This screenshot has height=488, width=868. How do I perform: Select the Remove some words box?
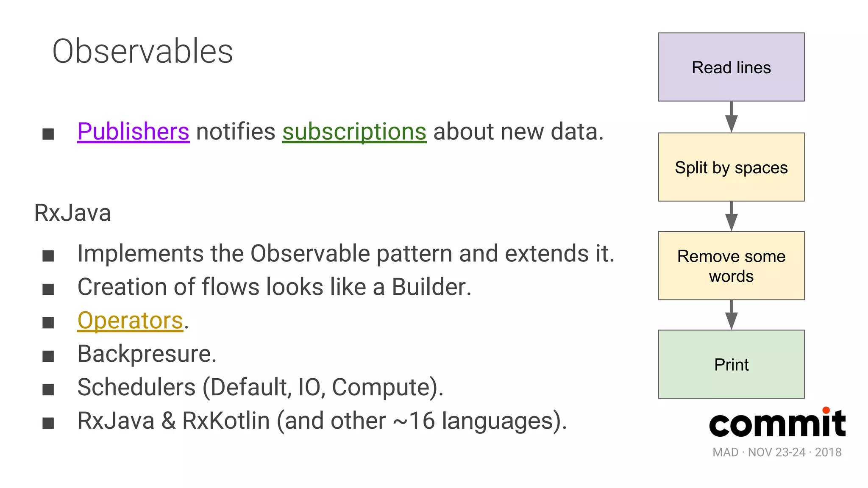731,266
